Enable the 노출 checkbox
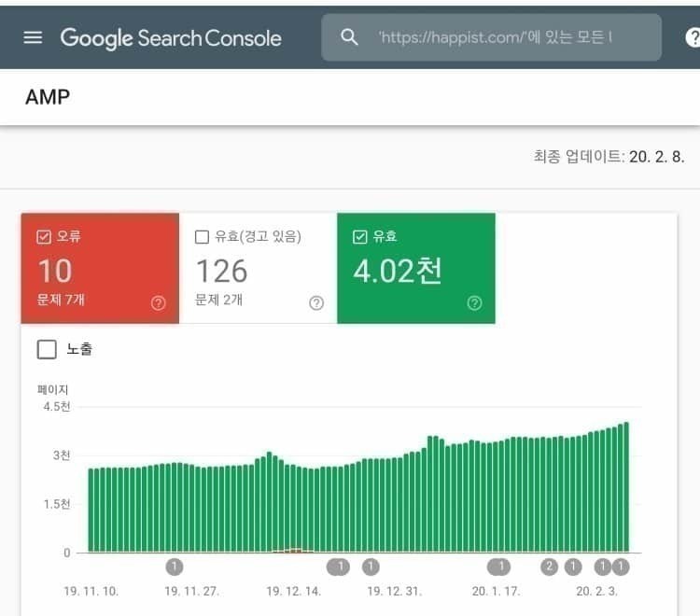Screen dimensions: 700x616 point(47,350)
